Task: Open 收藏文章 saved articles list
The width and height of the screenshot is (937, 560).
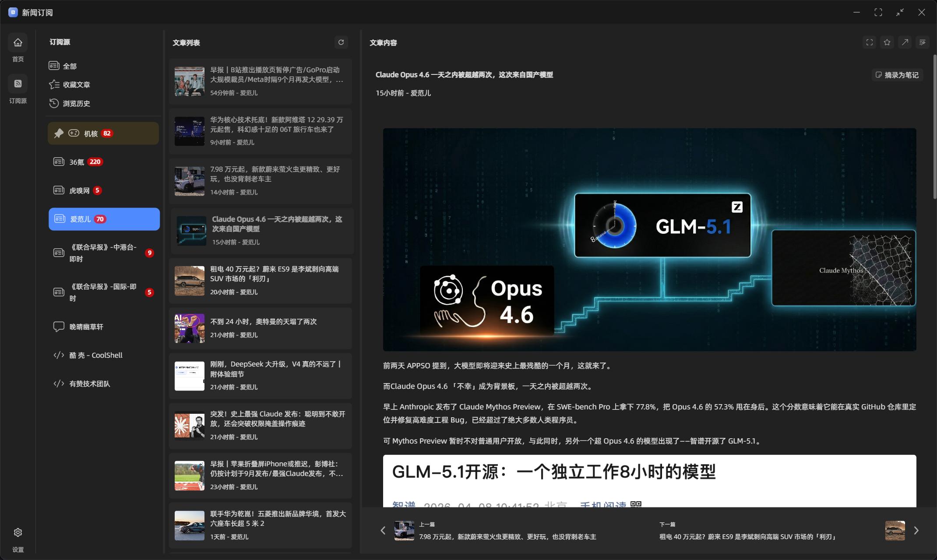Action: pyautogui.click(x=76, y=85)
